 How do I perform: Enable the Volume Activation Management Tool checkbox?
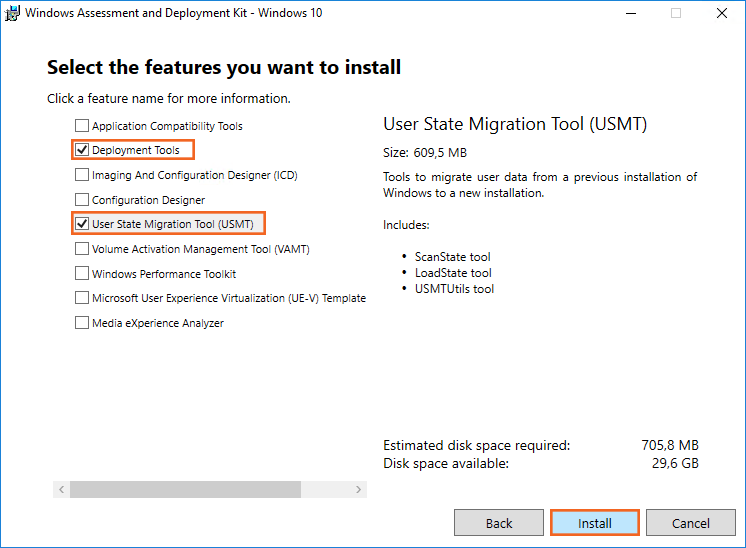click(82, 249)
